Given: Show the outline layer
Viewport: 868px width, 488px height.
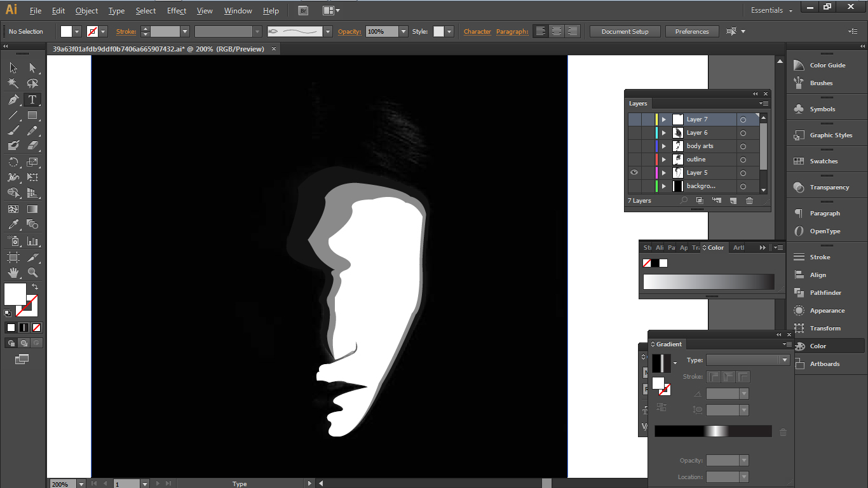Looking at the screenshot, I should click(635, 159).
